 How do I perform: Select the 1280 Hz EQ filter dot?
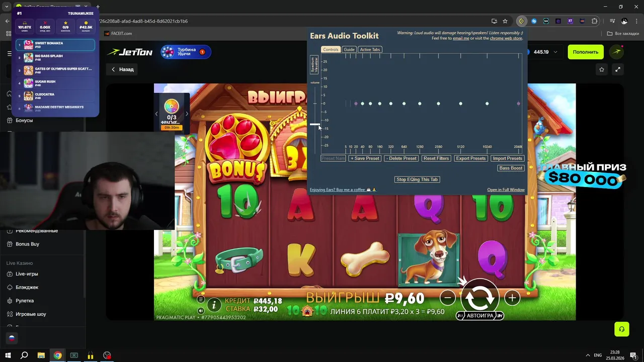click(x=420, y=104)
